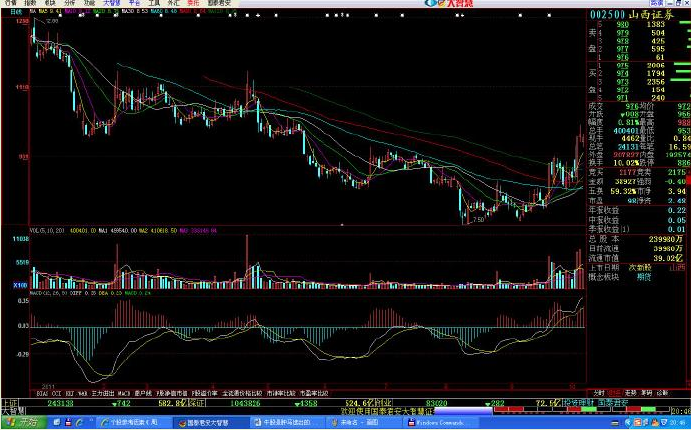Open the 委托 menu in red
The height and width of the screenshot is (430, 691).
(193, 3)
